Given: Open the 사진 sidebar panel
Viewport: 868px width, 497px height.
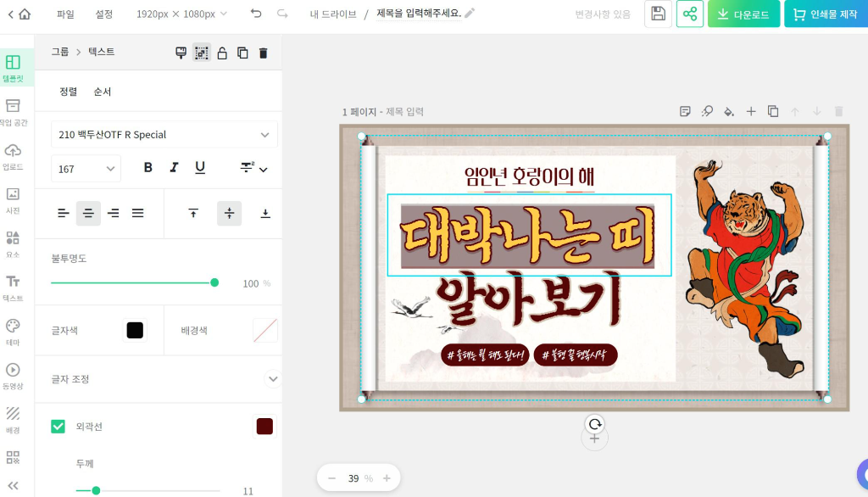Looking at the screenshot, I should (x=14, y=200).
